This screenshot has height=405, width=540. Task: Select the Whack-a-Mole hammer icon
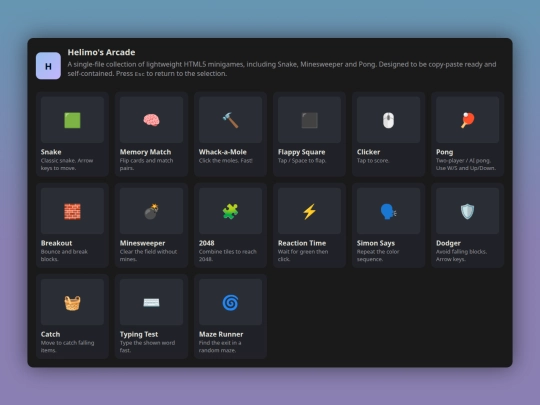pos(230,120)
